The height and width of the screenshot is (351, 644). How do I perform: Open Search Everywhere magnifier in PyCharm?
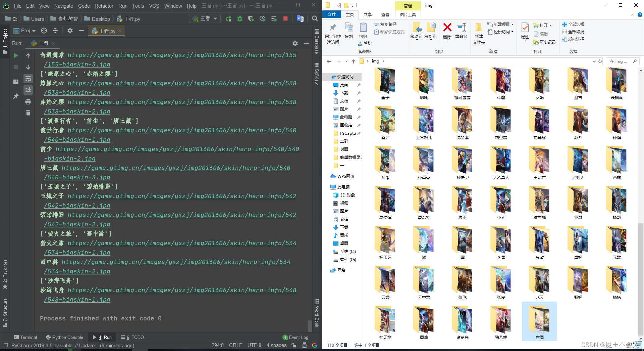tap(315, 19)
